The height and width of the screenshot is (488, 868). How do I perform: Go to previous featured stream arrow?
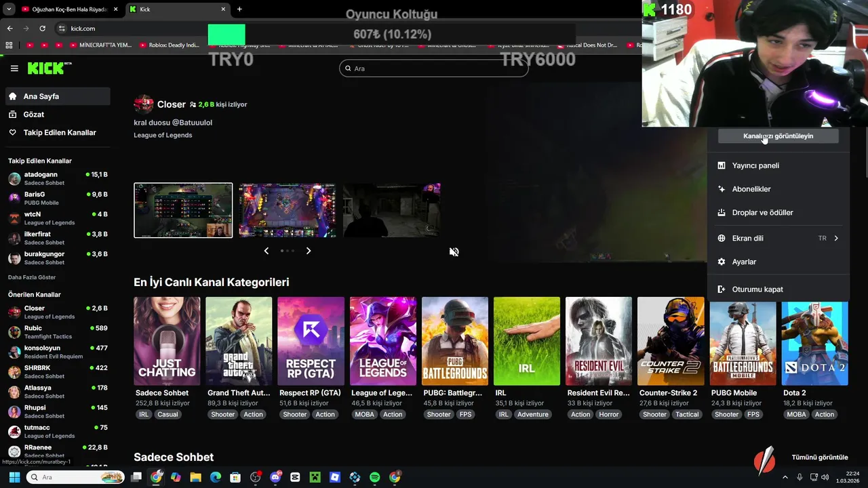point(266,251)
